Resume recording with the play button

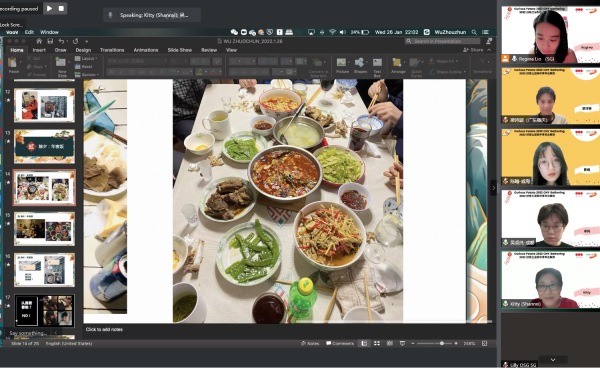tap(49, 8)
